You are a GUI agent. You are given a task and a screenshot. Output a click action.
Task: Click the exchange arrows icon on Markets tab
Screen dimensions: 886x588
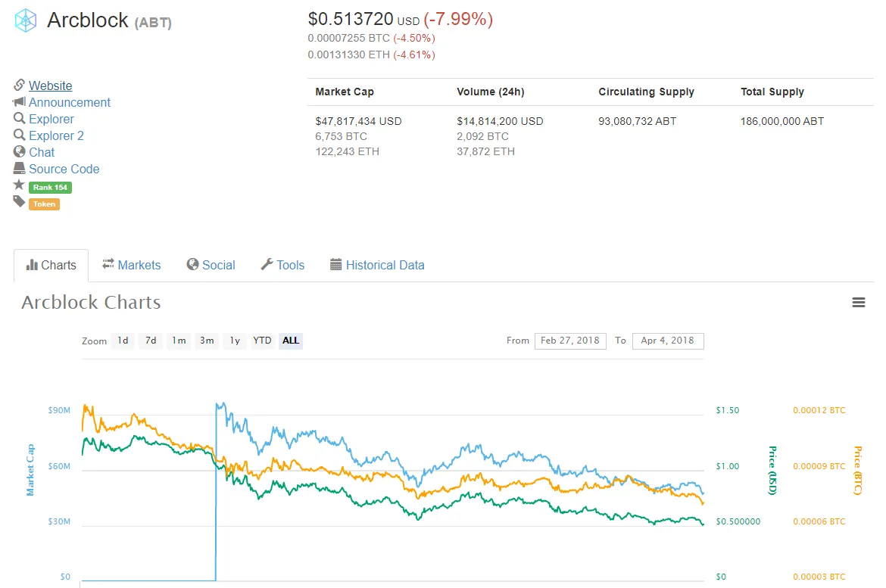point(108,264)
